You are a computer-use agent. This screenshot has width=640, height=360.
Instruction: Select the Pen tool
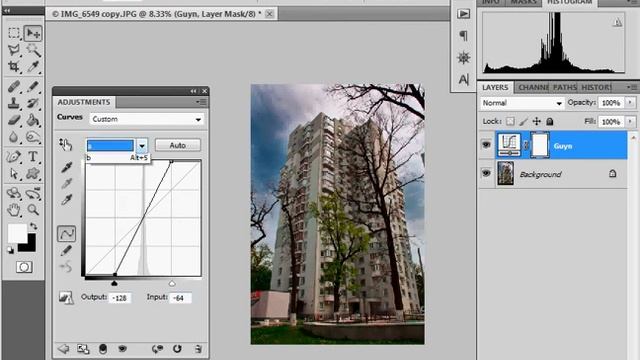point(14,157)
